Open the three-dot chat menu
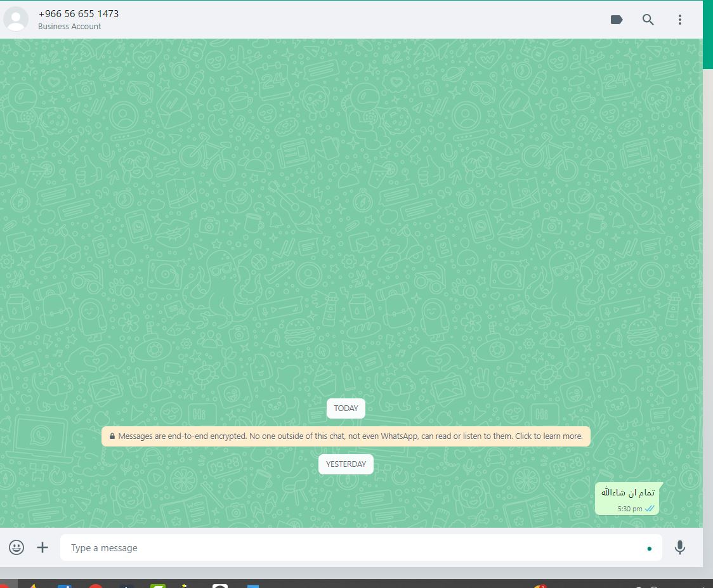This screenshot has width=713, height=588. [x=680, y=20]
